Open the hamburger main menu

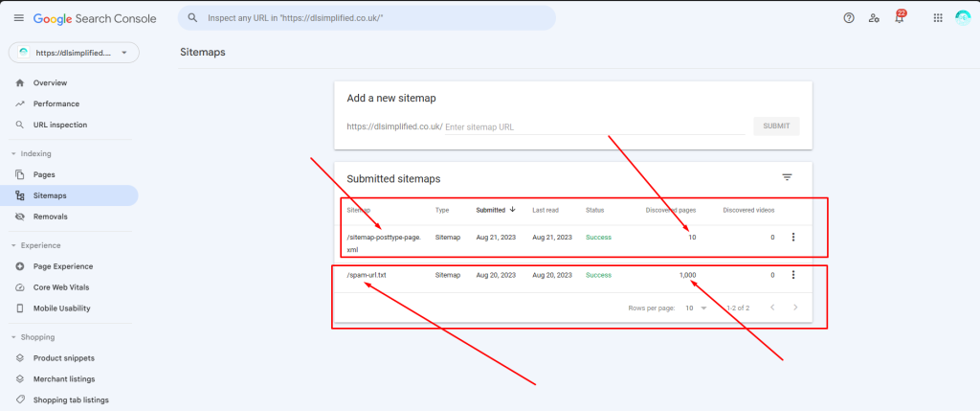(x=18, y=18)
